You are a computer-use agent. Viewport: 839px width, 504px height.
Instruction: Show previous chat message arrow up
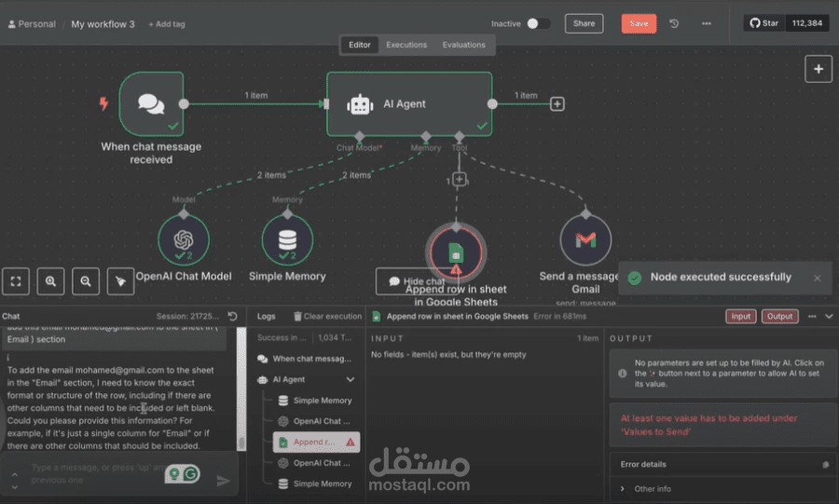pyautogui.click(x=14, y=474)
